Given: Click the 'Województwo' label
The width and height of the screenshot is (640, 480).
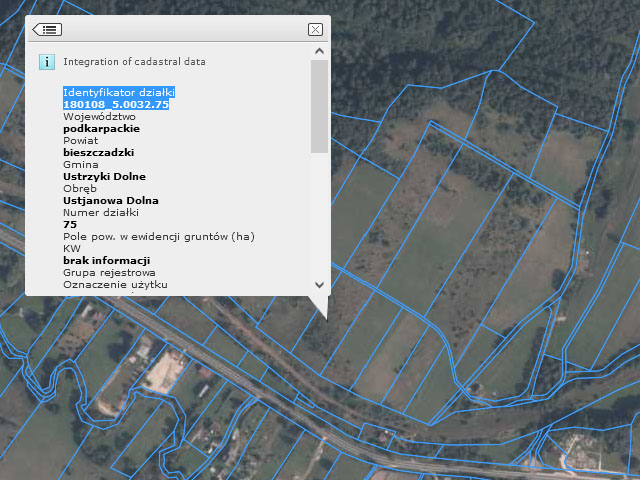Looking at the screenshot, I should [x=99, y=117].
